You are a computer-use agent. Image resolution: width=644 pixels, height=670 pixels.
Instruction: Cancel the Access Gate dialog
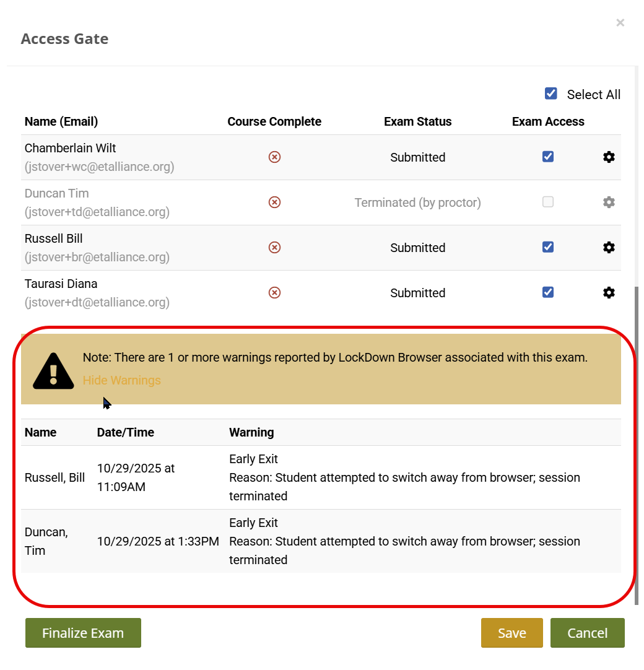click(587, 633)
